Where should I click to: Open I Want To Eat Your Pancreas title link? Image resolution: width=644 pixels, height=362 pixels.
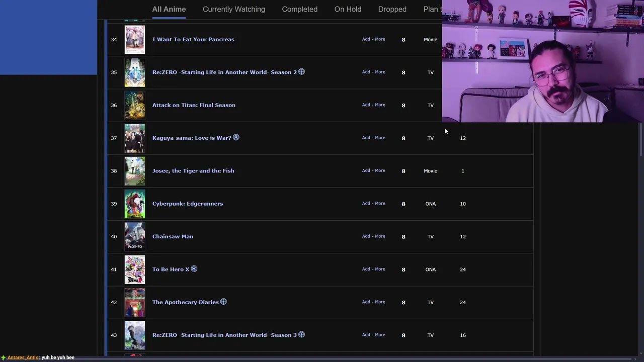click(x=193, y=39)
